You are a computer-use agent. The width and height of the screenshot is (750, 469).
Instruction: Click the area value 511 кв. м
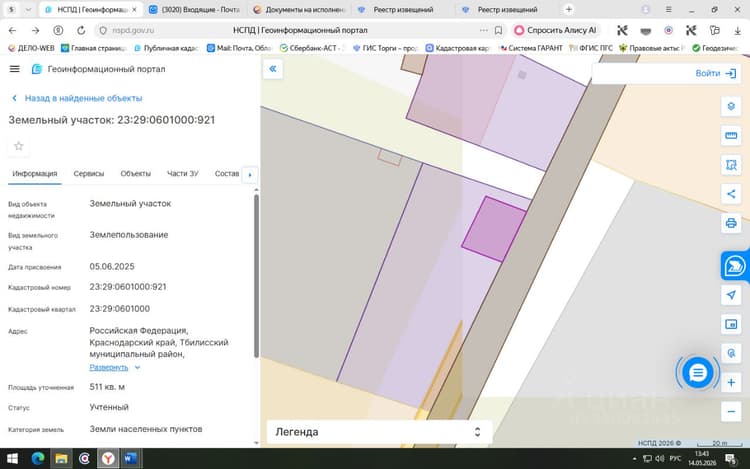pos(107,387)
